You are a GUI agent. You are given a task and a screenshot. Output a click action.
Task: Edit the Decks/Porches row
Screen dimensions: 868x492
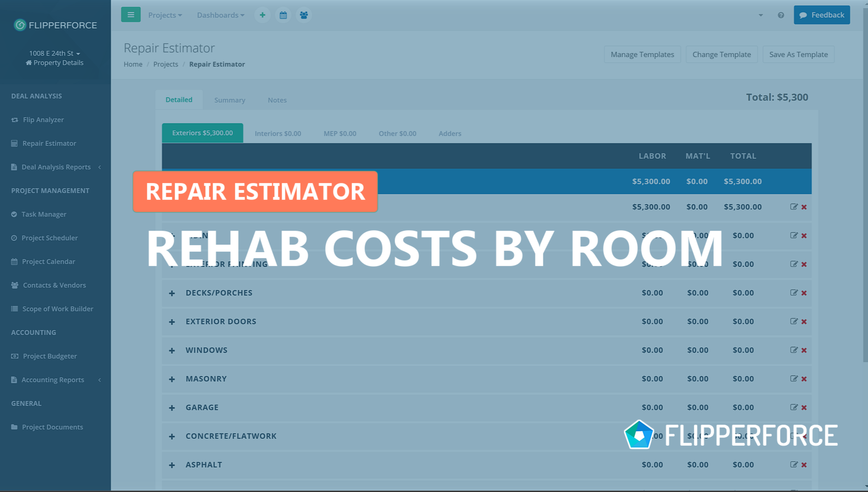pyautogui.click(x=794, y=292)
